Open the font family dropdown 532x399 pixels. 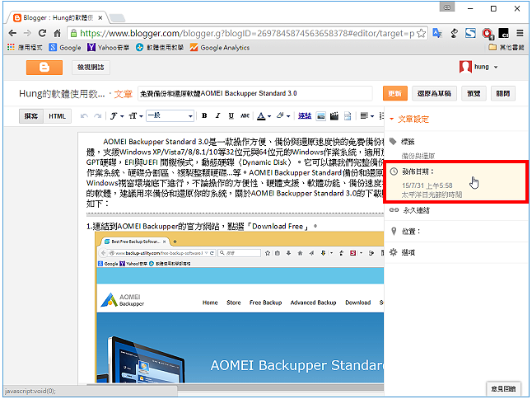[117, 116]
